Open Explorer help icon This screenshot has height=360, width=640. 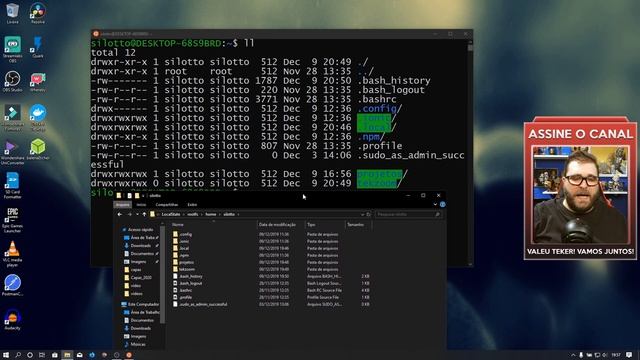[442, 204]
